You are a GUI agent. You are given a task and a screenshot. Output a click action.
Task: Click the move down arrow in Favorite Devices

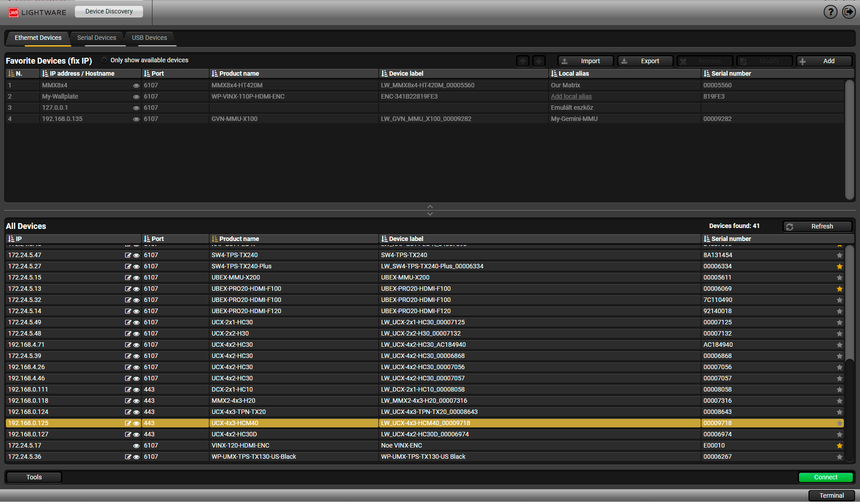tap(539, 61)
